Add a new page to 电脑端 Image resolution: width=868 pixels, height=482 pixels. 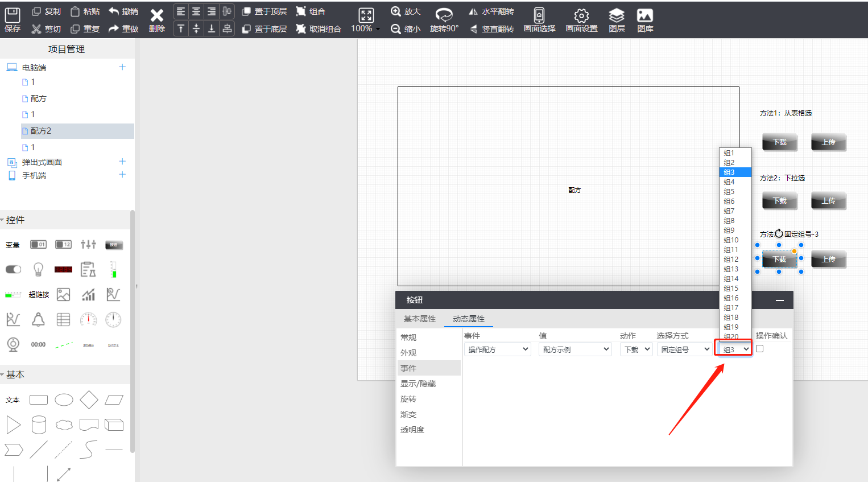[x=122, y=67]
